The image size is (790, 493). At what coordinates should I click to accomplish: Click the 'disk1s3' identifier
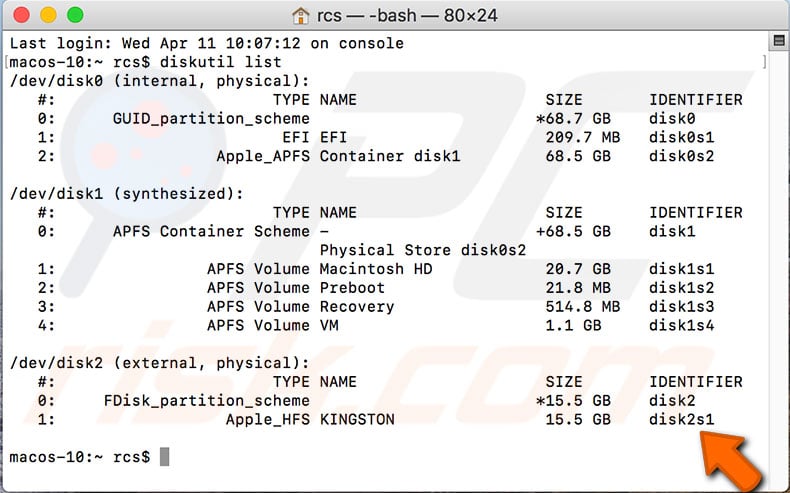tap(682, 307)
